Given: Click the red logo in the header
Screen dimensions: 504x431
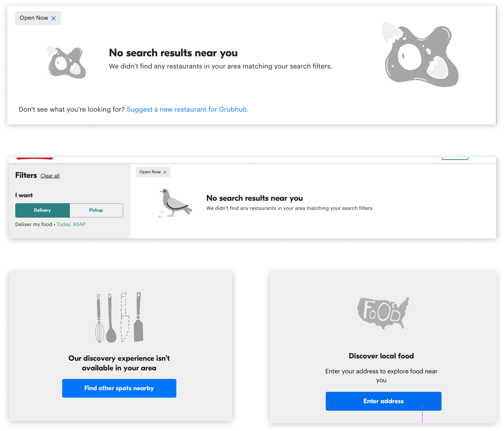Looking at the screenshot, I should tap(35, 158).
